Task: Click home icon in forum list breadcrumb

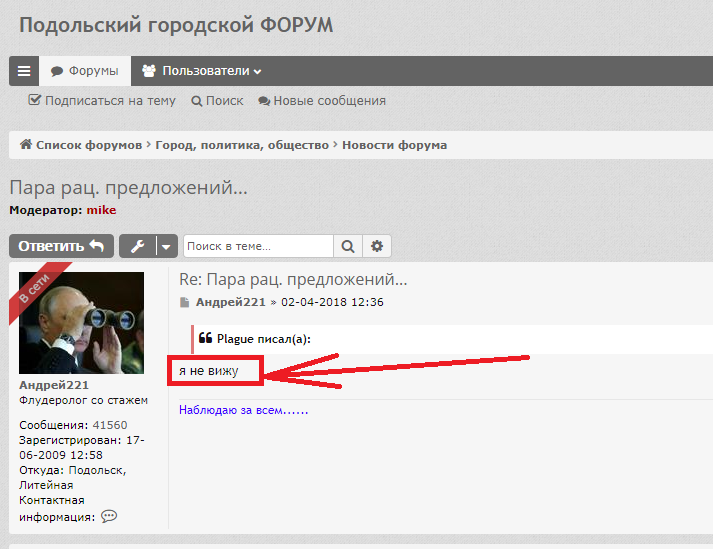Action: (x=25, y=145)
